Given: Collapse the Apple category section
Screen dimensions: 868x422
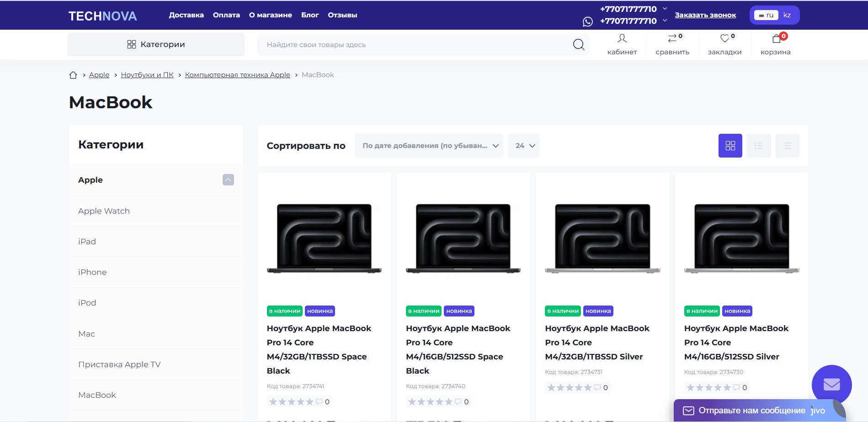Looking at the screenshot, I should pos(228,180).
